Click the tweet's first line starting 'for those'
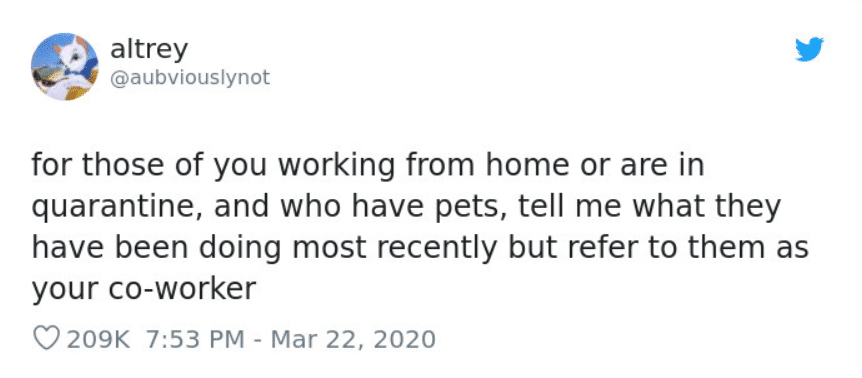The height and width of the screenshot is (378, 862). coord(368,166)
